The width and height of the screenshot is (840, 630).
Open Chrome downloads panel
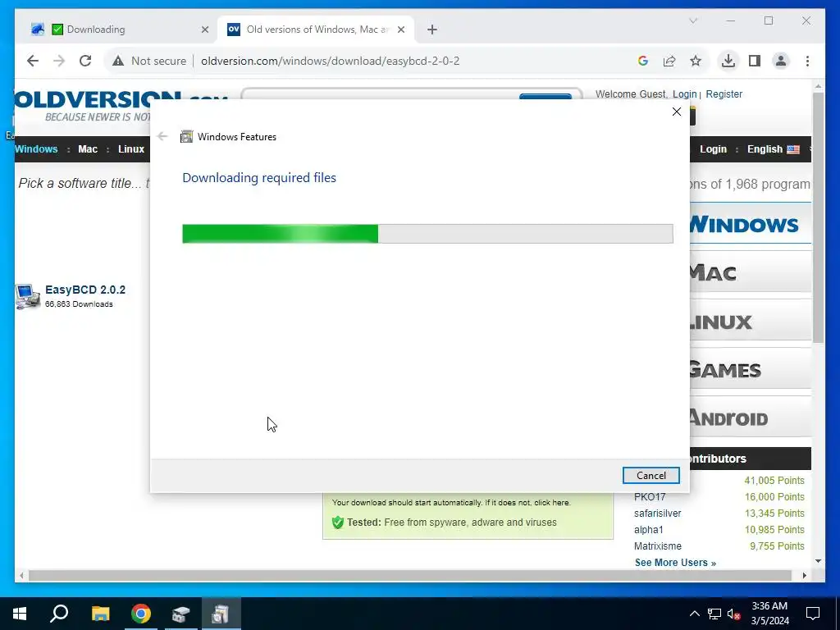(728, 61)
